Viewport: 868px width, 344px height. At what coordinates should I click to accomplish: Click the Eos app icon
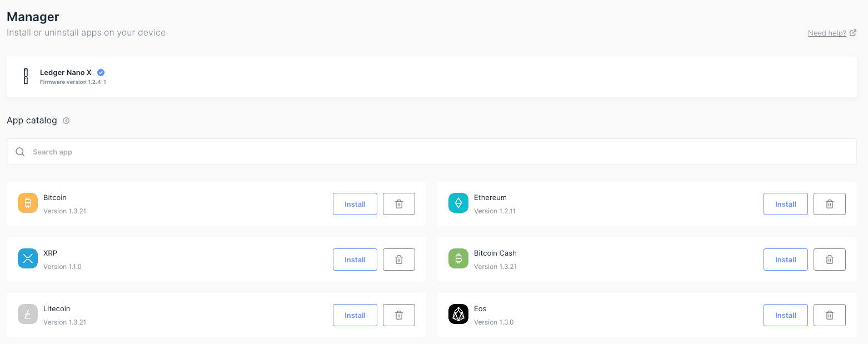coord(458,315)
